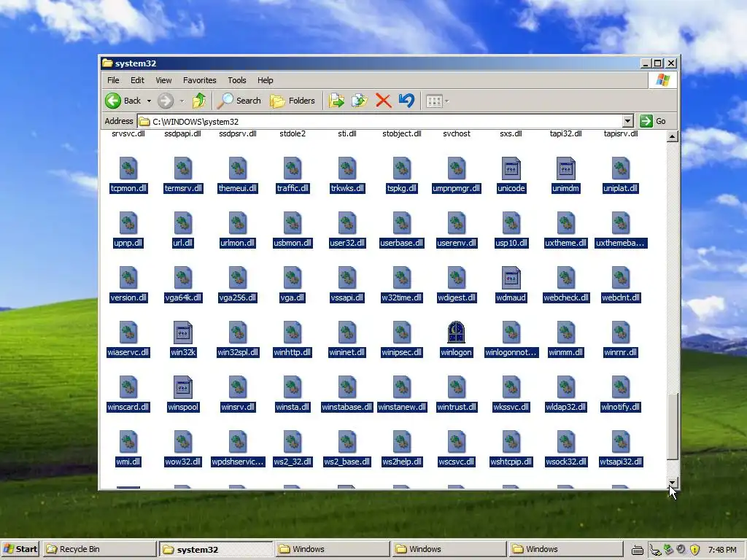
Task: Click the wtsapi32.dll file name
Action: pyautogui.click(x=621, y=462)
